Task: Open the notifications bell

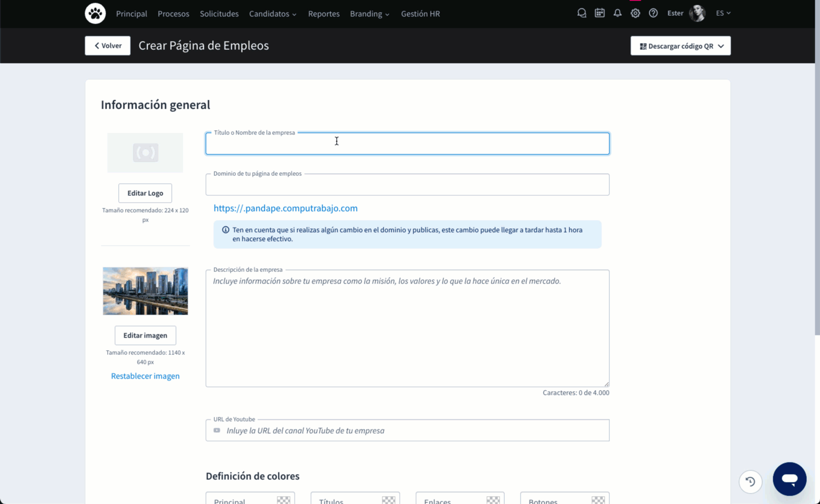Action: click(617, 13)
